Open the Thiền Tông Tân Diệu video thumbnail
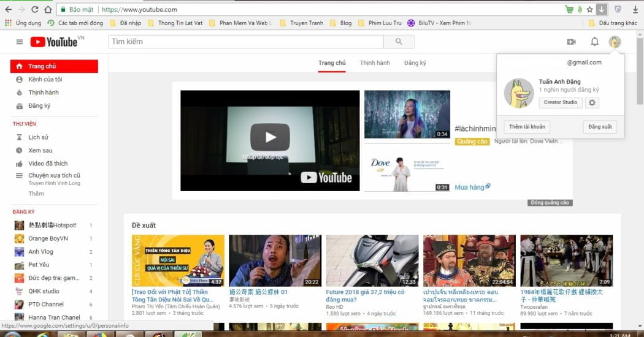The height and width of the screenshot is (337, 644). [178, 260]
